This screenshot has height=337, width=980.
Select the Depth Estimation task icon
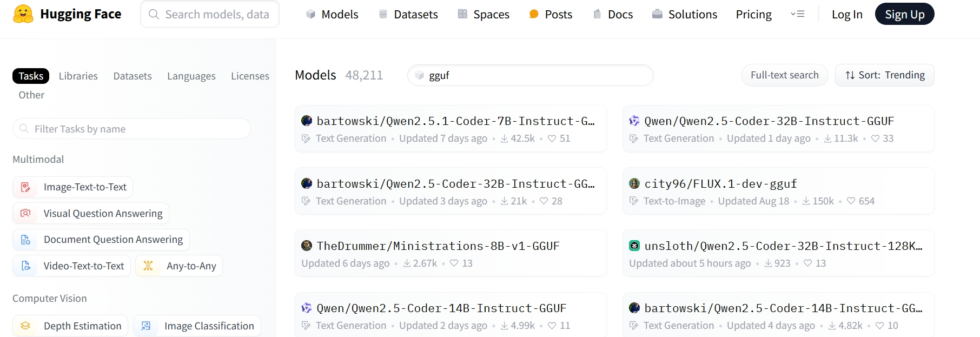pyautogui.click(x=25, y=326)
